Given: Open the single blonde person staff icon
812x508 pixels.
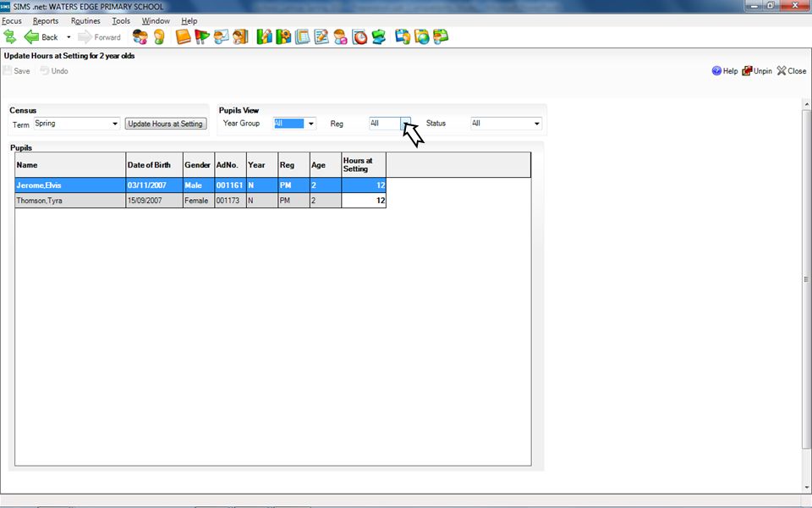Looking at the screenshot, I should tap(159, 36).
